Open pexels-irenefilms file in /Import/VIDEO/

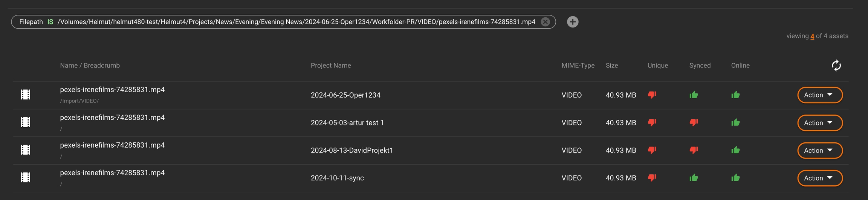tap(112, 90)
